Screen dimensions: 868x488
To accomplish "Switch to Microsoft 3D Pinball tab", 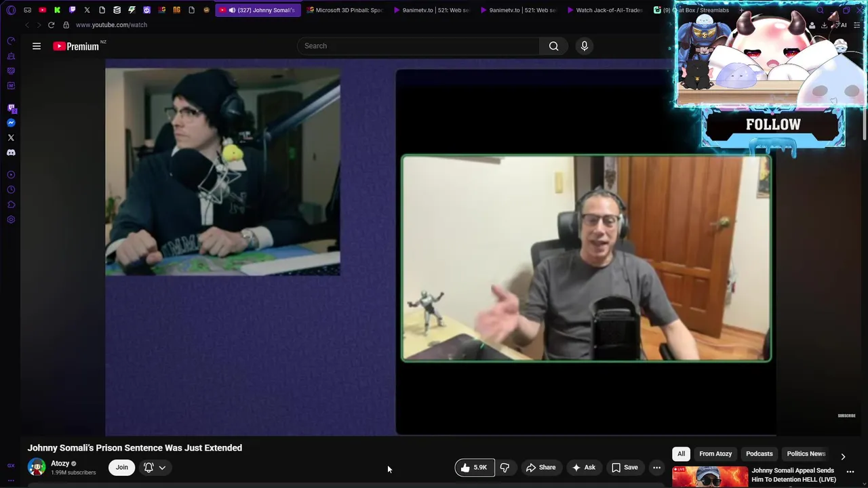I will [x=344, y=10].
